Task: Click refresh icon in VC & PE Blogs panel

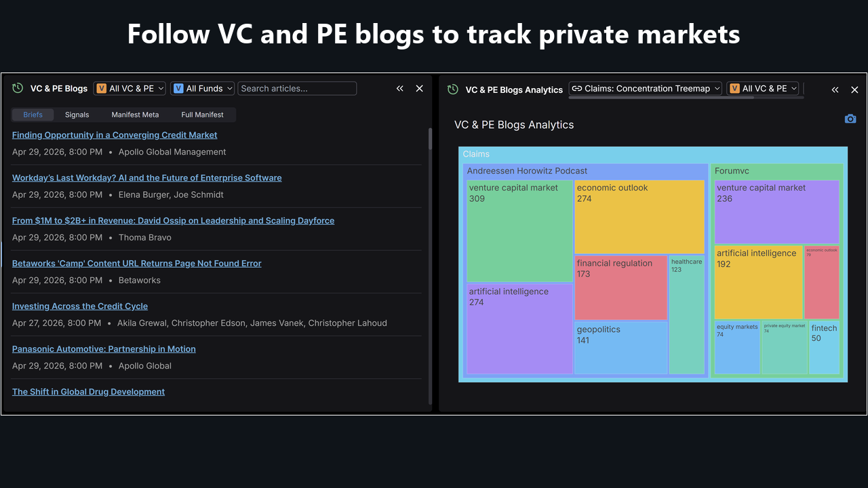Action: pos(18,88)
